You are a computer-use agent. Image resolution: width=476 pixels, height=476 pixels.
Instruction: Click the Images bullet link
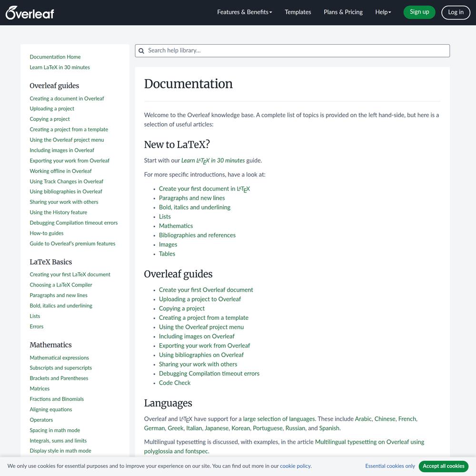(168, 244)
